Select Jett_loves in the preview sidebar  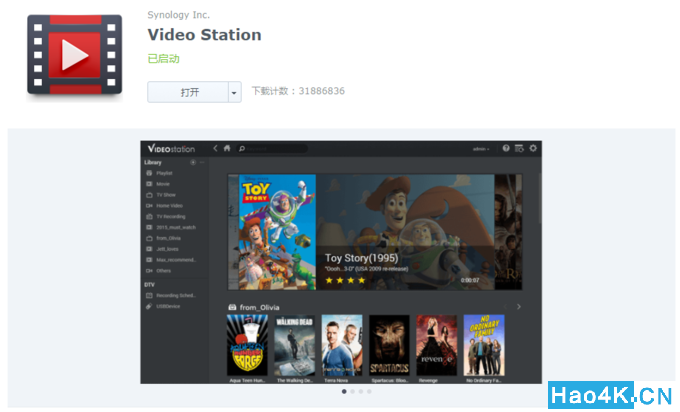click(167, 249)
